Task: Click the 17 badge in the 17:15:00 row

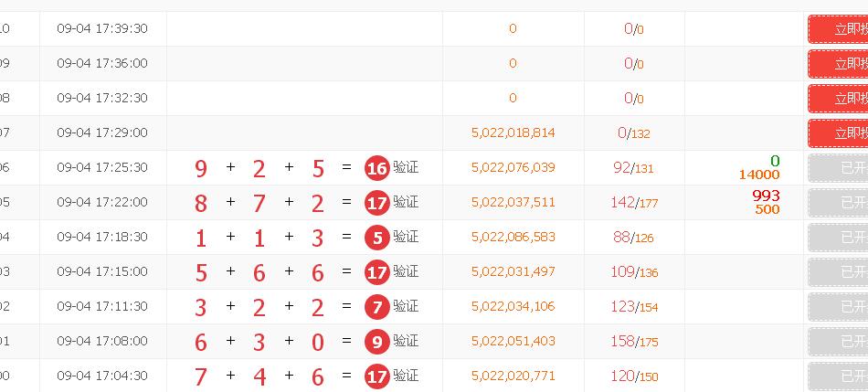Action: click(376, 272)
